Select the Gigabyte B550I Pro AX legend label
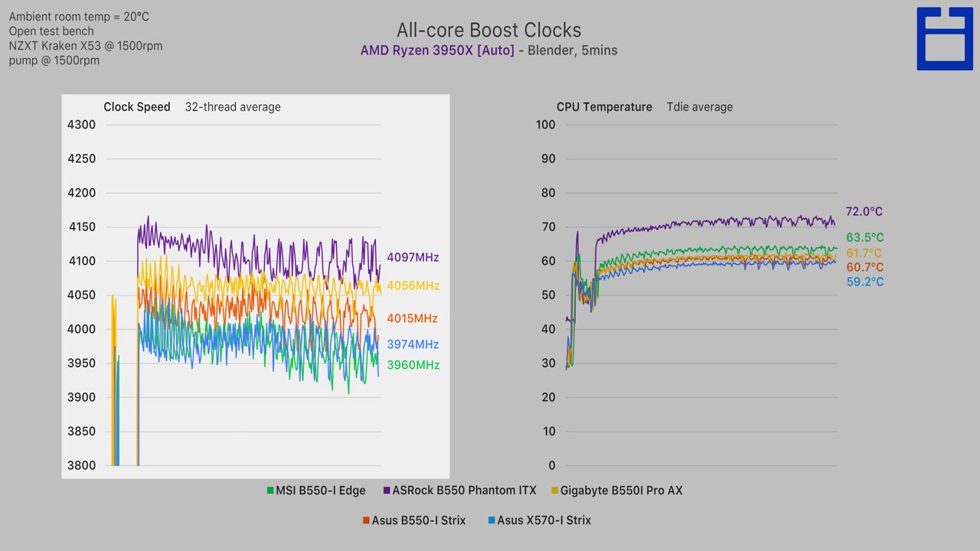 pyautogui.click(x=622, y=491)
